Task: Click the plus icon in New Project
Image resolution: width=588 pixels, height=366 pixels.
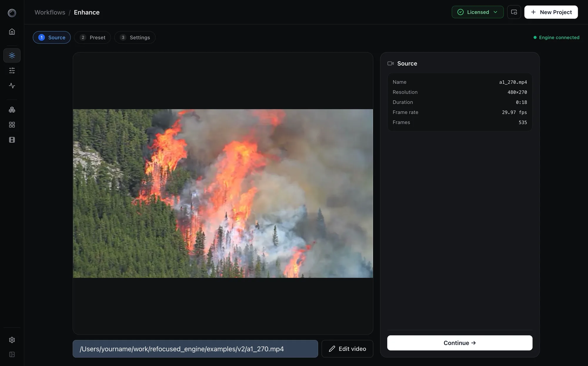Action: 533,12
